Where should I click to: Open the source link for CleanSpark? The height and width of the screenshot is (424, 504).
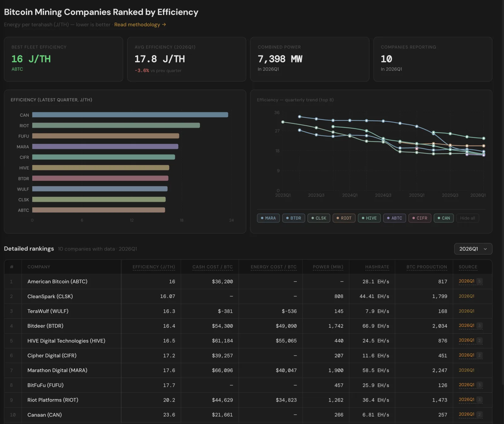467,296
